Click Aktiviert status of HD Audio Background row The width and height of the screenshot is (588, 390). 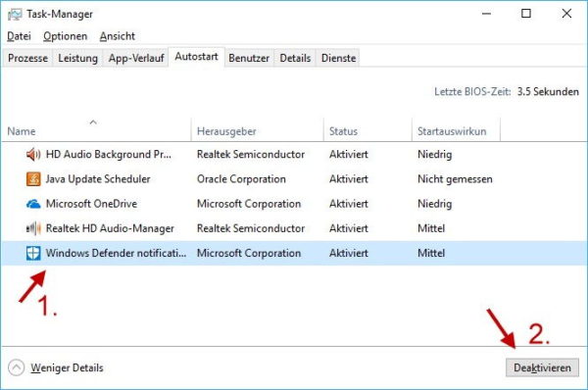pyautogui.click(x=349, y=154)
